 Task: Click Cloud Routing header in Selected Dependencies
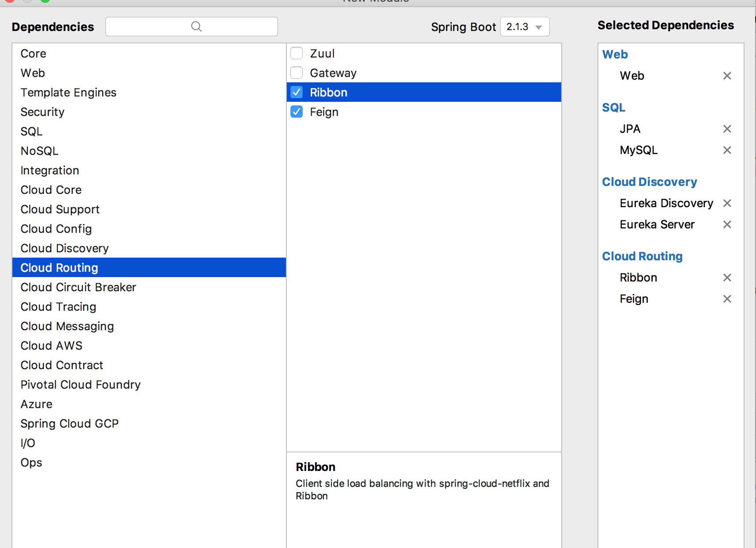(x=642, y=256)
